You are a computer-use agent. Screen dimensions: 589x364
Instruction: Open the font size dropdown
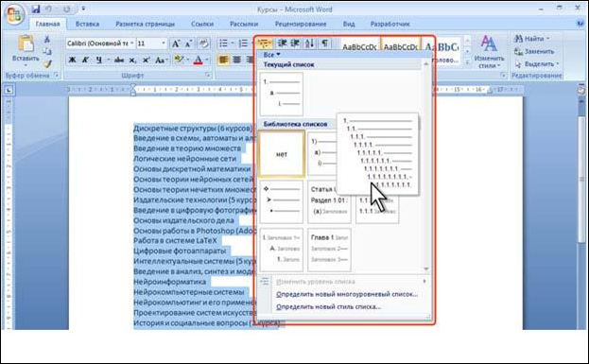164,43
